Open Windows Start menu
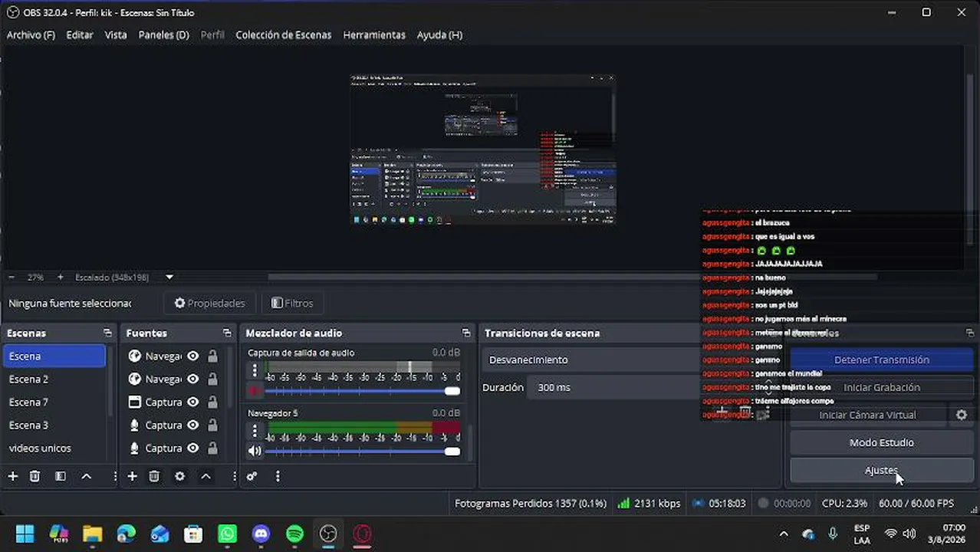The height and width of the screenshot is (552, 980). [25, 534]
